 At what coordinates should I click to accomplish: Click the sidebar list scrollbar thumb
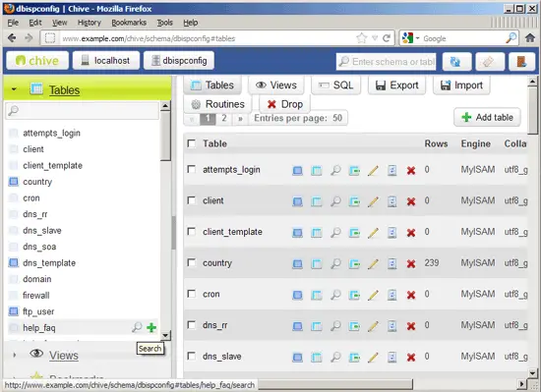(x=165, y=136)
